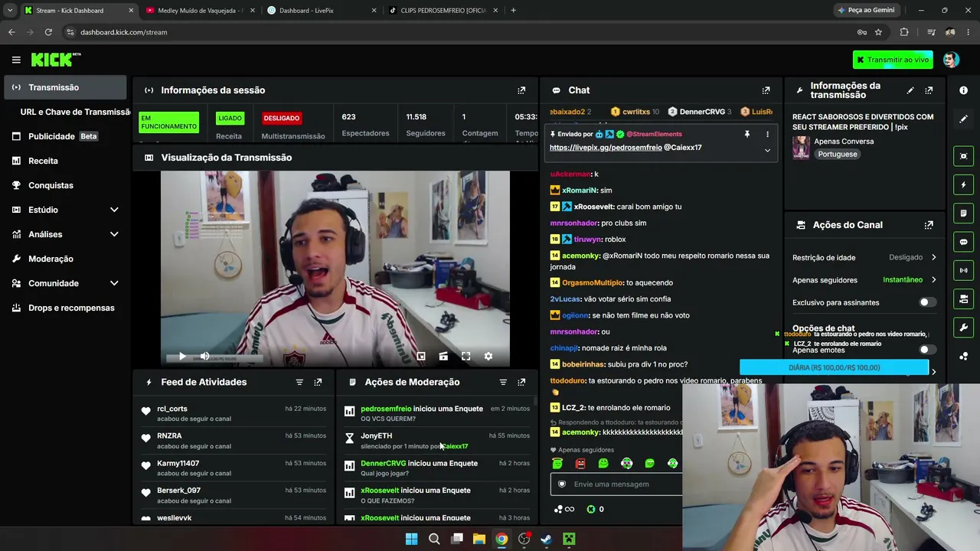Toggle the moderation log widget in right sidebar
Screen dimensions: 980x551
tap(963, 213)
